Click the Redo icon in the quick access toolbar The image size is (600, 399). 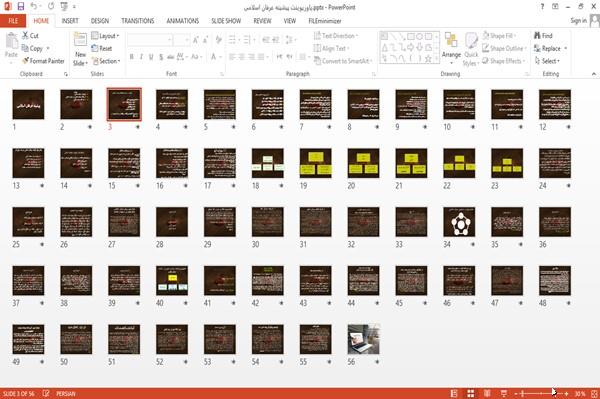pos(51,6)
